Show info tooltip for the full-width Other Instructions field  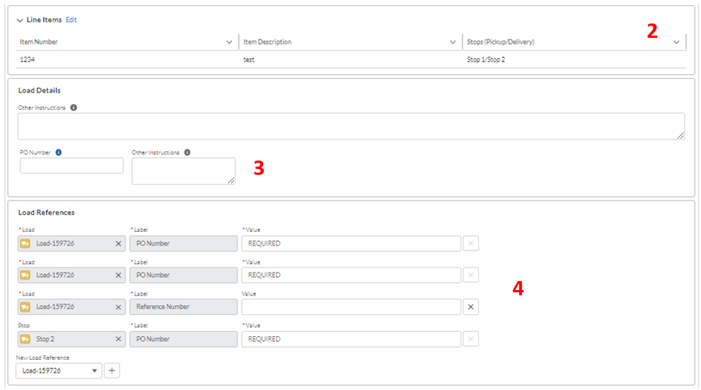click(x=74, y=107)
